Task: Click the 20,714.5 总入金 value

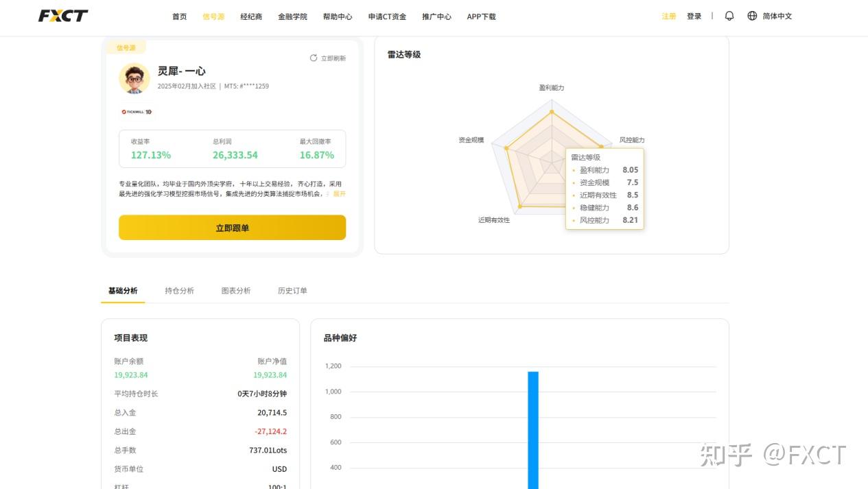Action: pyautogui.click(x=272, y=413)
